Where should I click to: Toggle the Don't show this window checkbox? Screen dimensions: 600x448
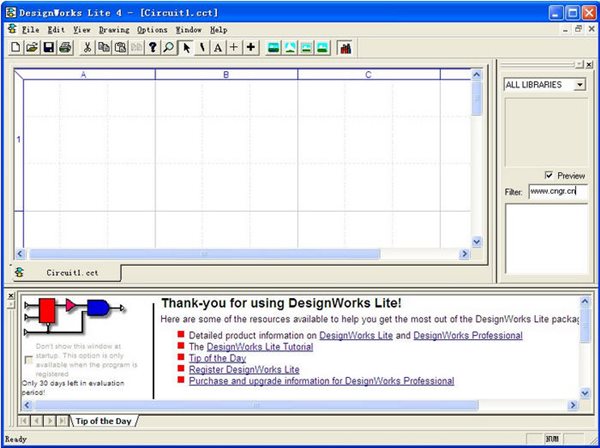[x=28, y=360]
